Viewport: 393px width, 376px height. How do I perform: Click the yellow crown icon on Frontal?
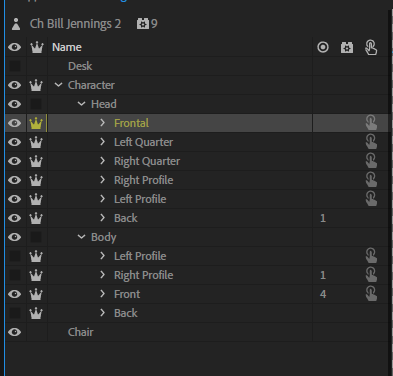tap(36, 123)
